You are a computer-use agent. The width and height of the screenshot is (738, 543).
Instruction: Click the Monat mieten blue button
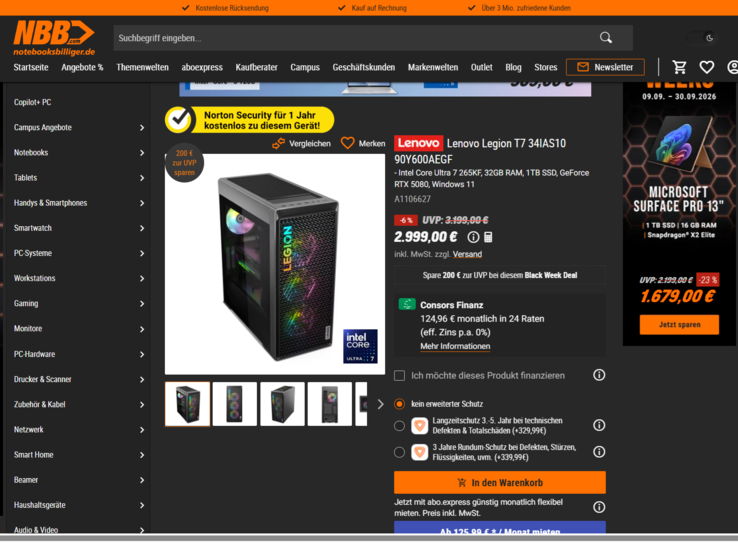pyautogui.click(x=500, y=527)
